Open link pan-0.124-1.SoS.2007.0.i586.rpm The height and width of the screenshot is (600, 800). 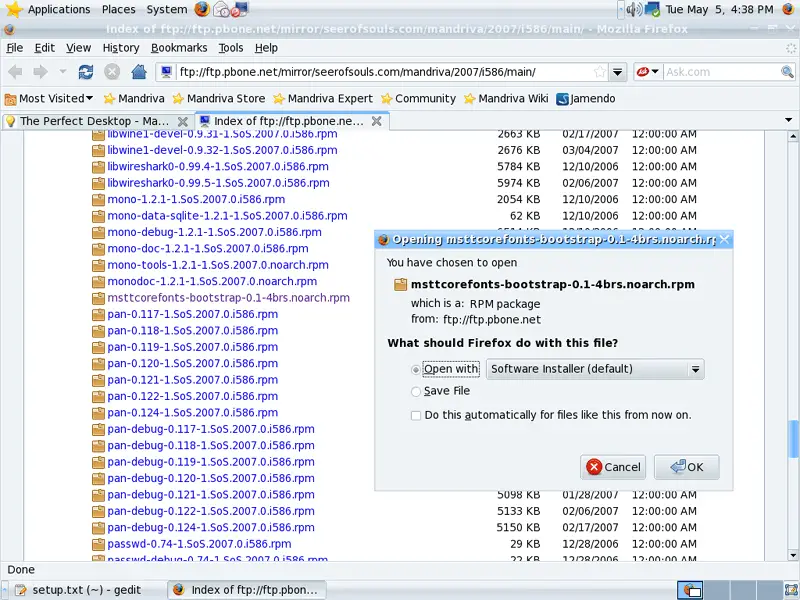(193, 413)
